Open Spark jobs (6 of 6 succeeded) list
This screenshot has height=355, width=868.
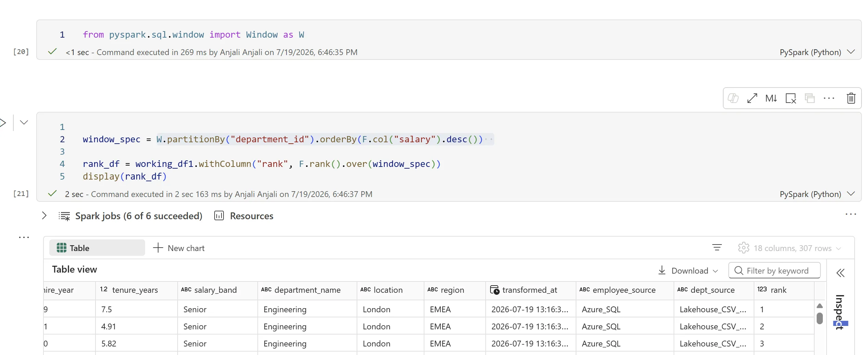139,216
